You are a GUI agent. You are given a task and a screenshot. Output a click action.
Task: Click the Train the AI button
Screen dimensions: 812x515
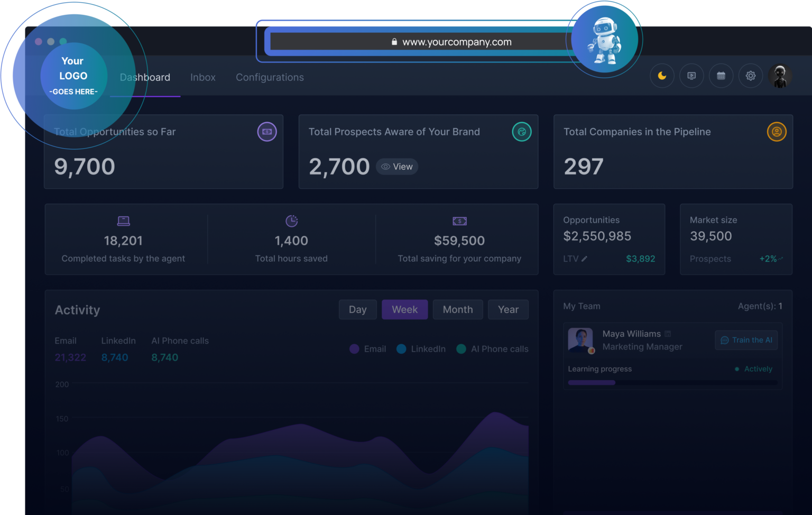[746, 340]
